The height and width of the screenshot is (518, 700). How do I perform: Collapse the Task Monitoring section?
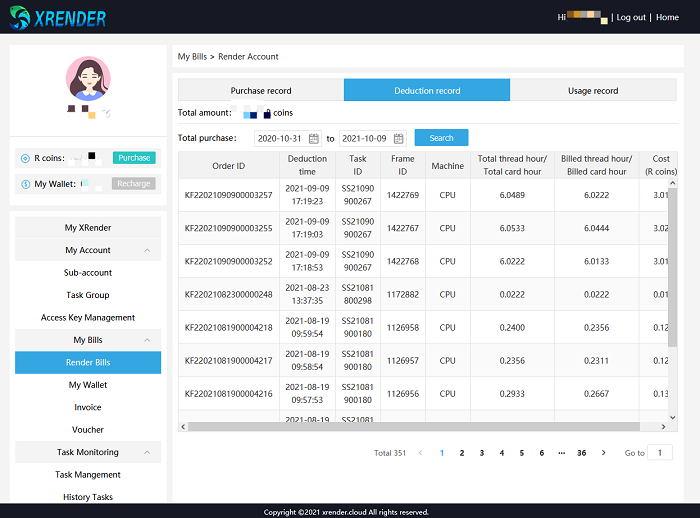pyautogui.click(x=148, y=452)
